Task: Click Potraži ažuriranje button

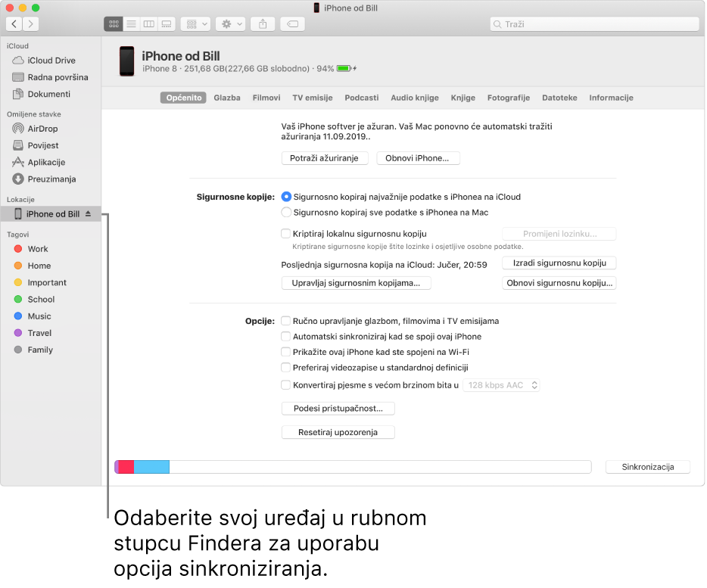Action: 325,158
